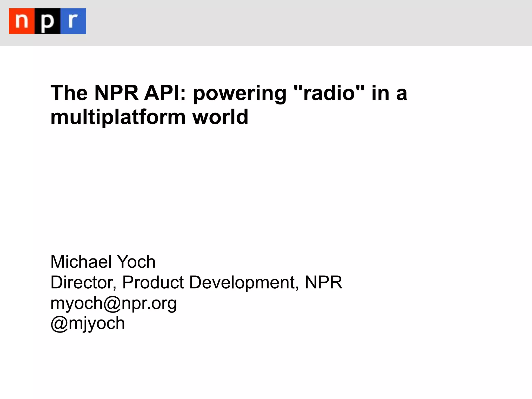Open the myoch@npr.org email address
Image resolution: width=532 pixels, height=399 pixels.
tap(114, 303)
